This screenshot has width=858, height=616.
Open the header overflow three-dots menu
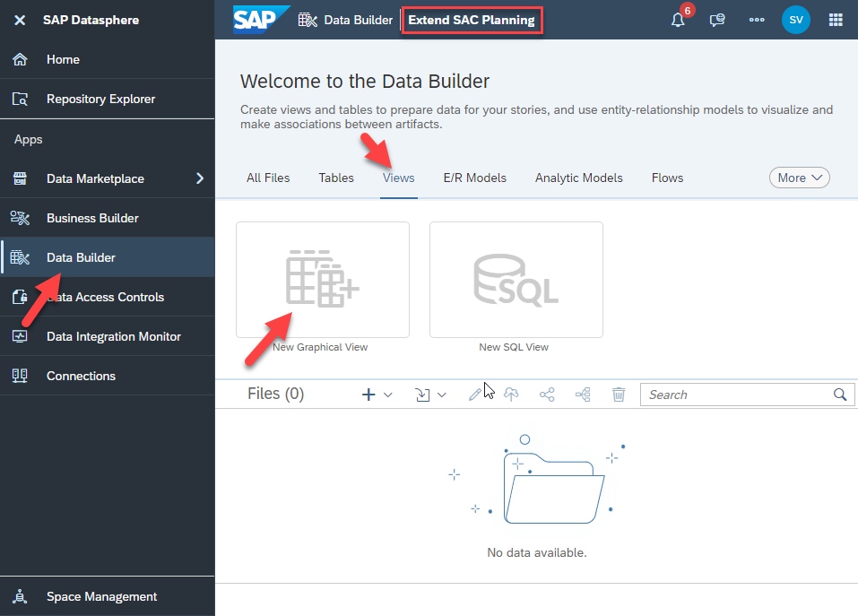point(757,20)
